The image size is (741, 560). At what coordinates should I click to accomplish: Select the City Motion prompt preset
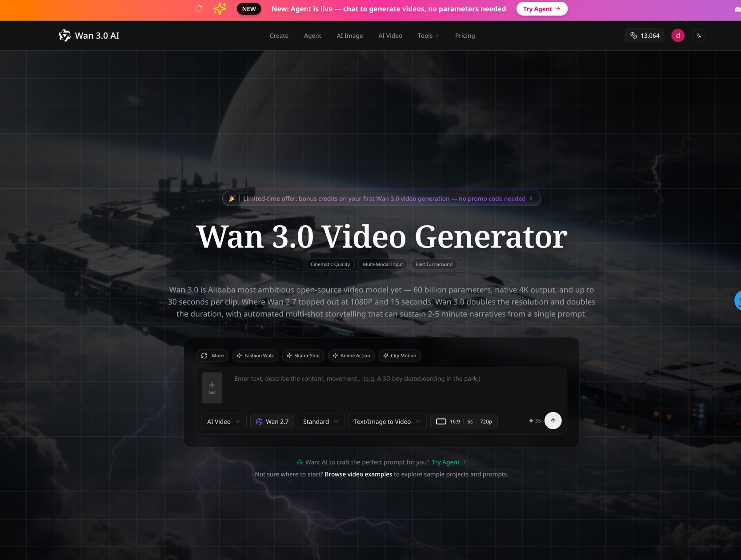(400, 356)
